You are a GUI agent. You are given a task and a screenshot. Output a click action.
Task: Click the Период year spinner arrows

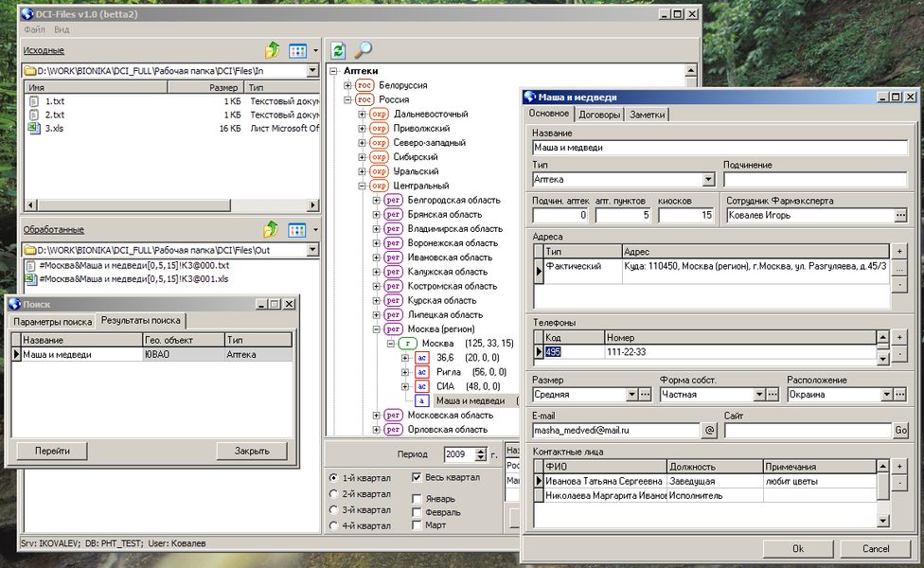coord(479,454)
